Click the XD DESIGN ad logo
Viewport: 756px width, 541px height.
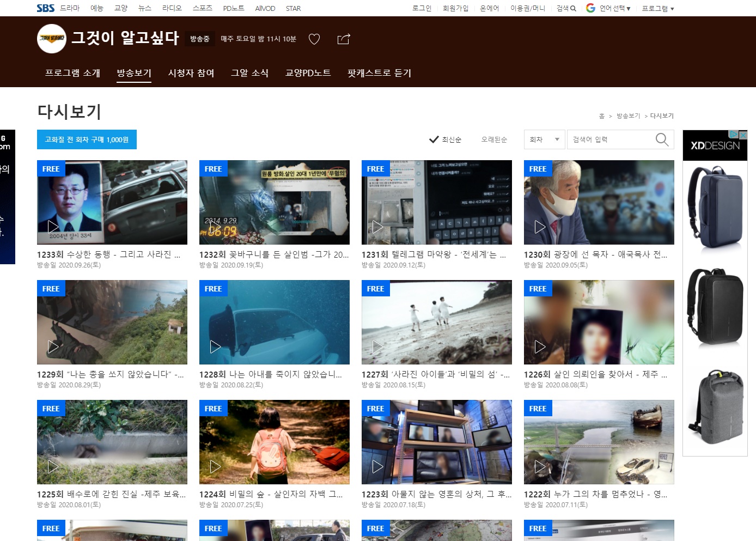click(715, 145)
